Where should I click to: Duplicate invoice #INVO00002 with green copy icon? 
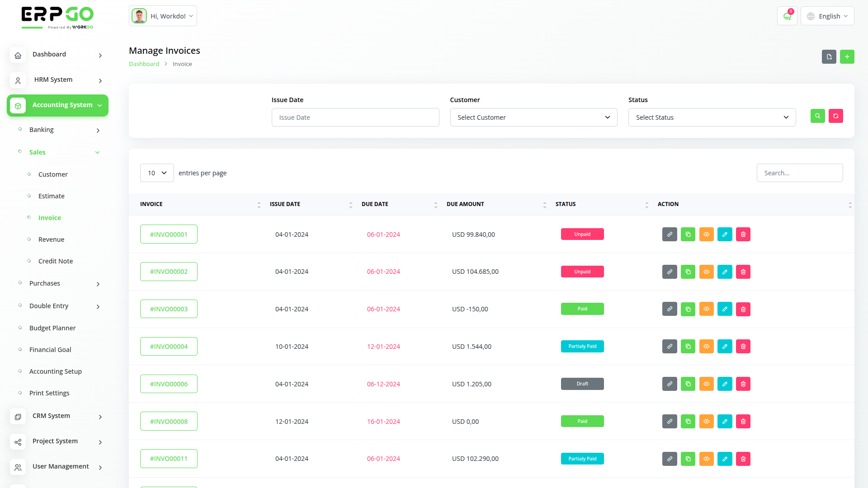[688, 272]
